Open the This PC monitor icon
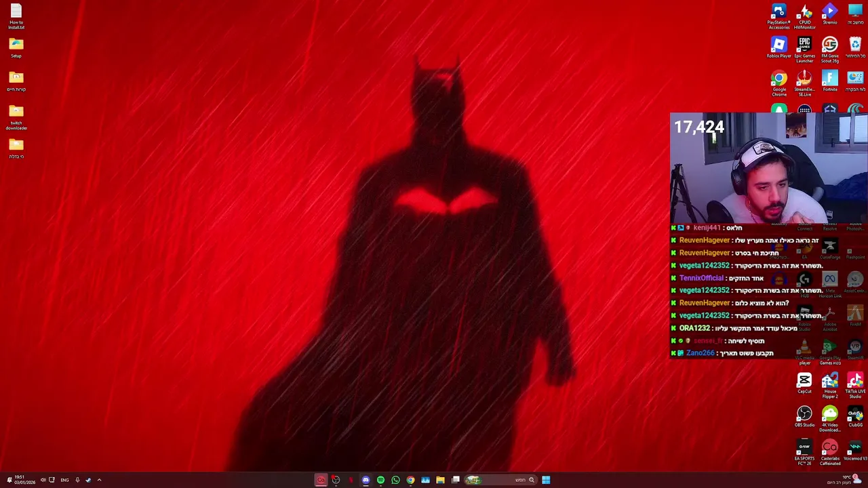This screenshot has height=488, width=868. pyautogui.click(x=855, y=14)
